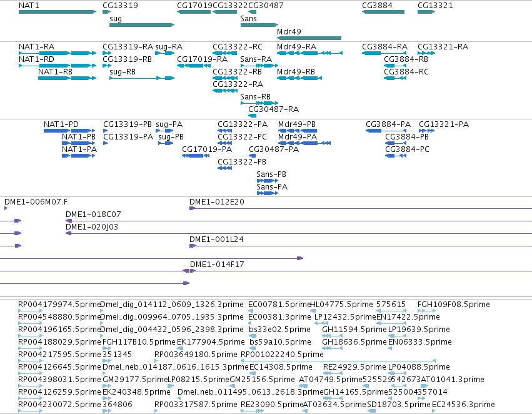Click BAC clone DME1-014F17
The image size is (532, 414).
(217, 265)
